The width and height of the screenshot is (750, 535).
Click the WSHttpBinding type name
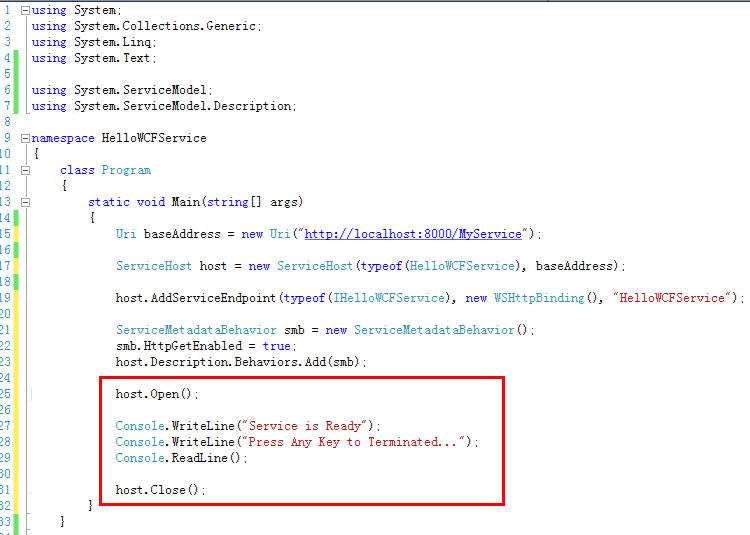pos(539,298)
